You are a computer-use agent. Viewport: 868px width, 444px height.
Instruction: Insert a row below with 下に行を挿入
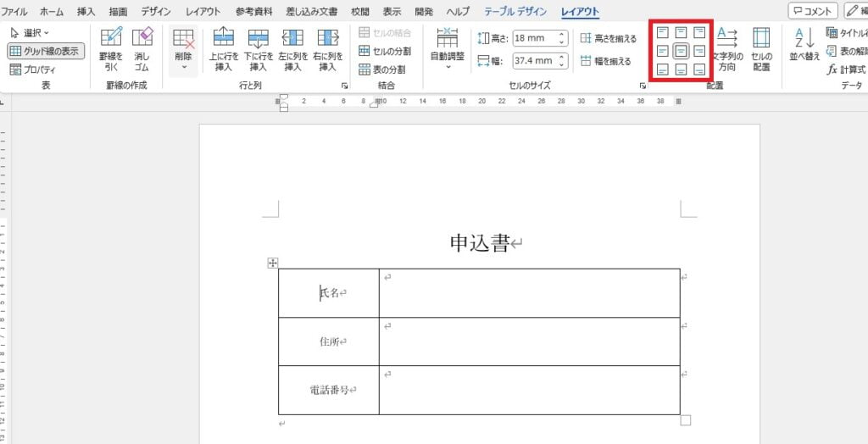(x=259, y=48)
